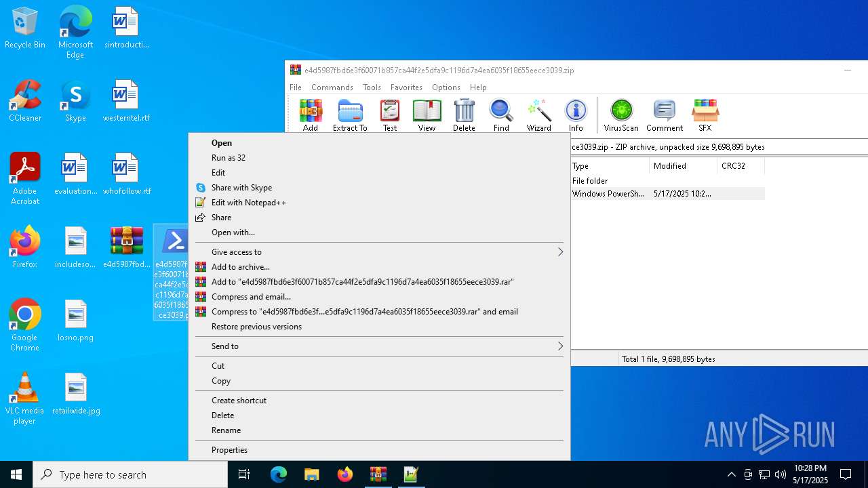Click the Add icon in WinRAR toolbar
This screenshot has height=488, width=868.
click(311, 115)
